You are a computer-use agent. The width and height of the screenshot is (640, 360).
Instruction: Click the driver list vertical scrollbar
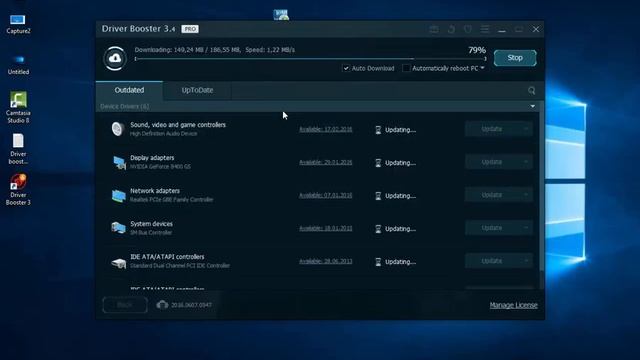[x=542, y=186]
